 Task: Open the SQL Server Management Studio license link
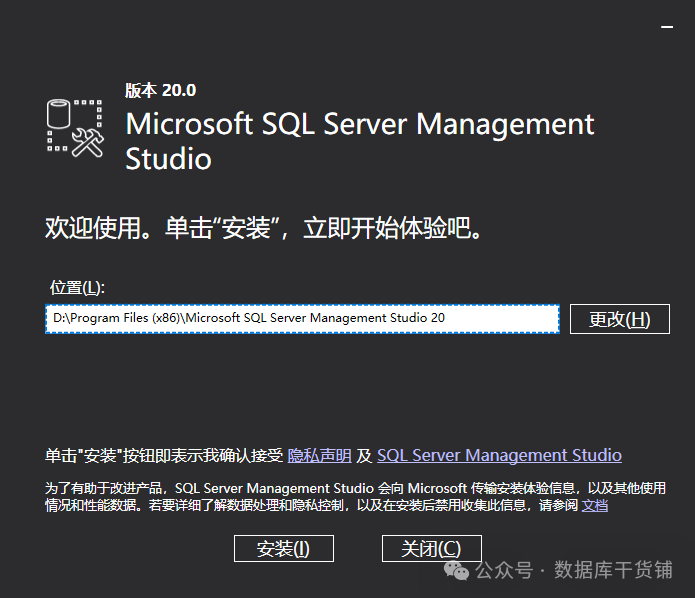499,456
